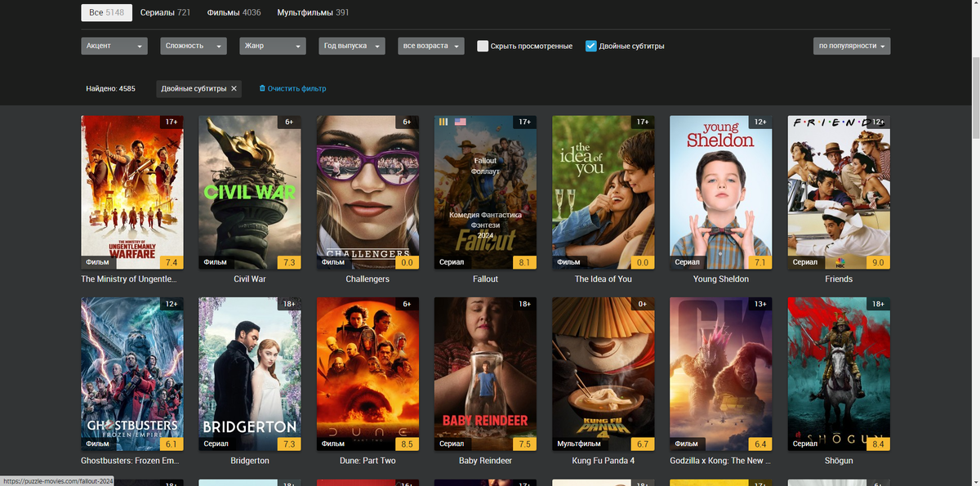Switch to the Фильмы 4036 tab
The image size is (980, 486).
pyautogui.click(x=234, y=12)
